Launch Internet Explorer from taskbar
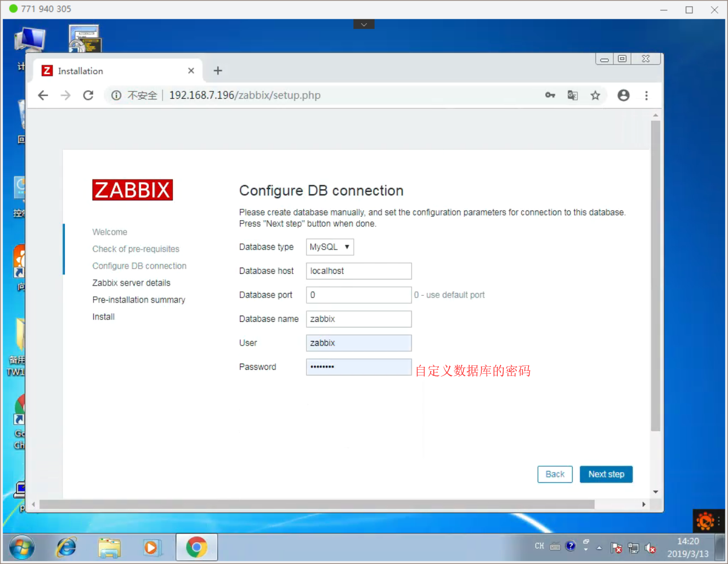 67,547
